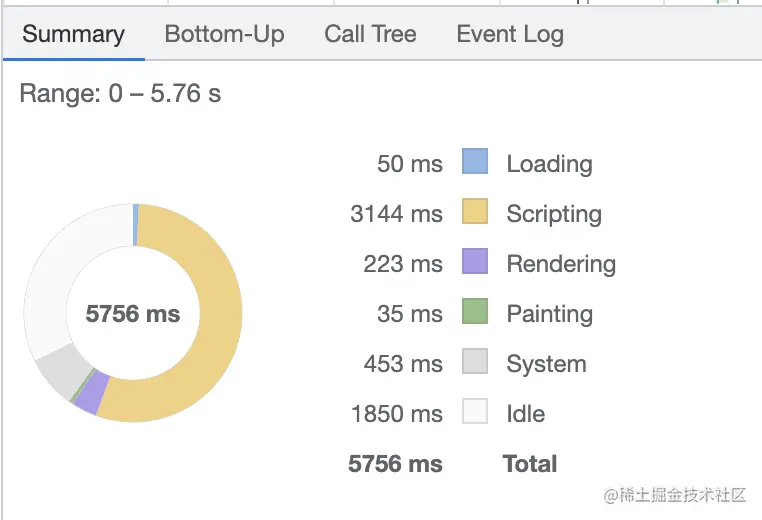
Task: Click the Painting legend label
Action: coord(549,314)
